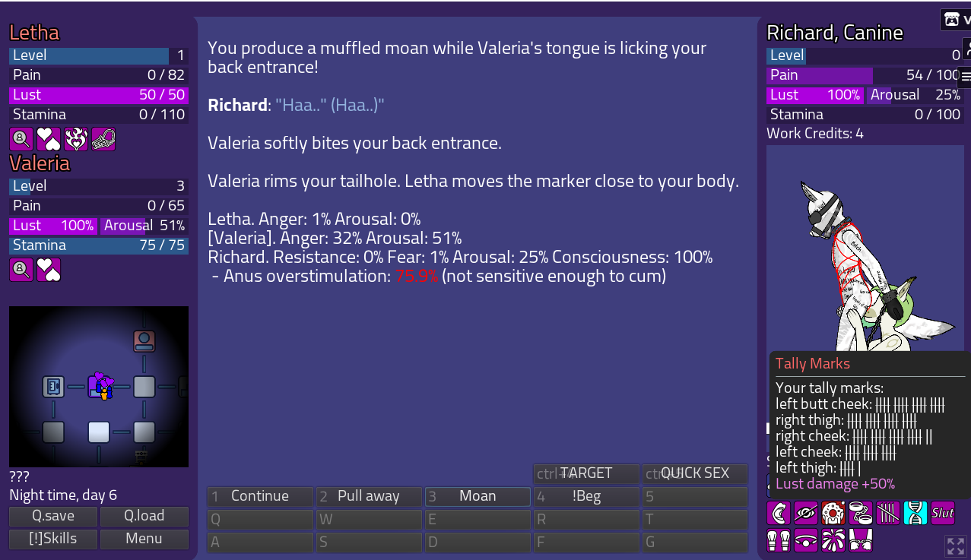Click the blindfold crossed-eye status icon

pyautogui.click(x=806, y=513)
